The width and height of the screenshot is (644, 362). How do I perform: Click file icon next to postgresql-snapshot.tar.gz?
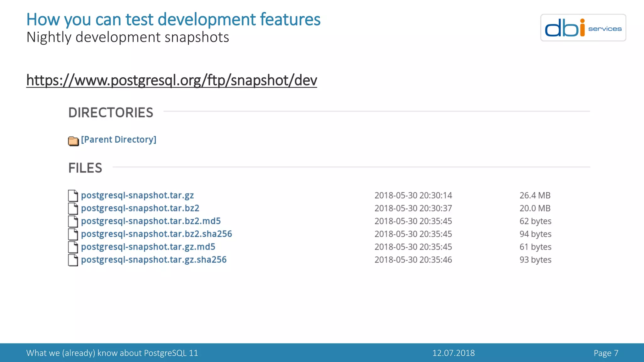[x=73, y=195]
